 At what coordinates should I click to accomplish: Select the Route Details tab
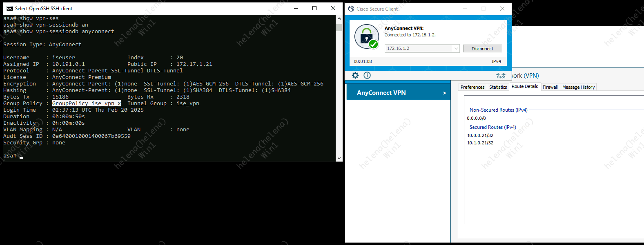pyautogui.click(x=525, y=87)
